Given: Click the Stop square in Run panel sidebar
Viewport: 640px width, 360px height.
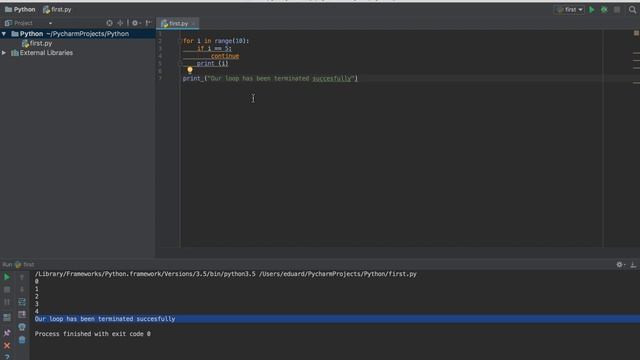Looking at the screenshot, I should click(x=7, y=290).
